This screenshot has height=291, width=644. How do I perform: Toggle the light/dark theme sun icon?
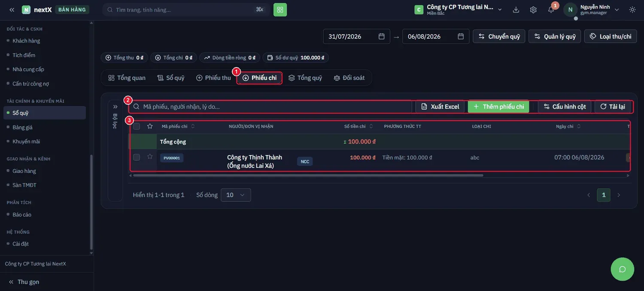coord(632,9)
